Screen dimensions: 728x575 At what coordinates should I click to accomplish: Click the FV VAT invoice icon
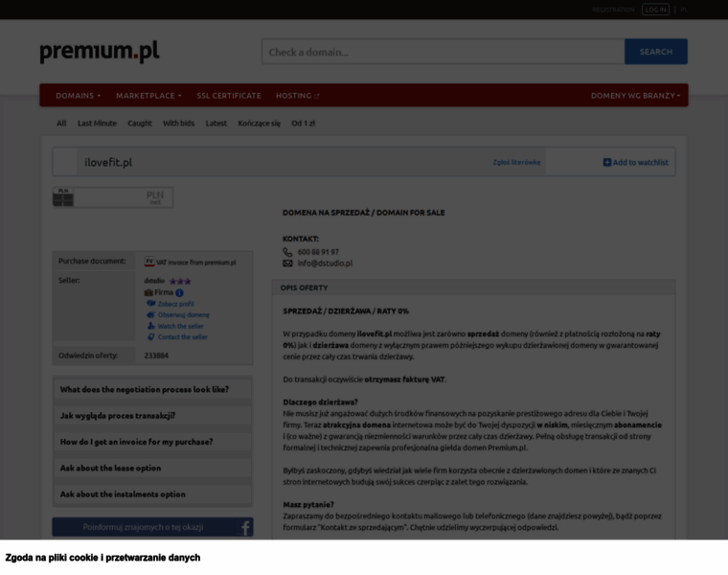(149, 262)
